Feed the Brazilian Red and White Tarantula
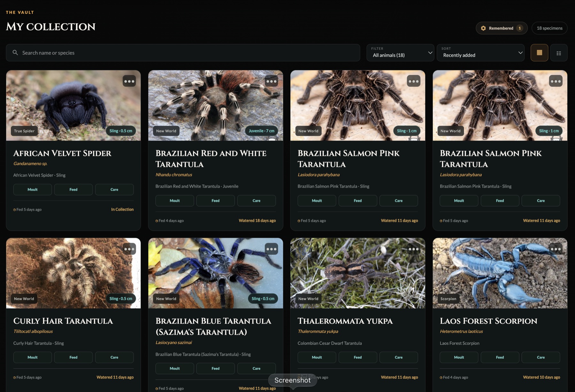The image size is (575, 392). tap(216, 201)
